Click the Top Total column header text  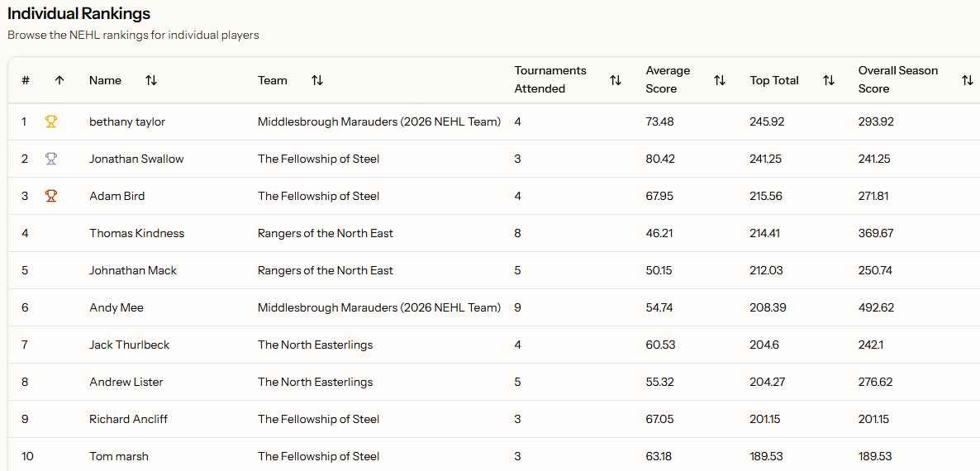pos(774,80)
